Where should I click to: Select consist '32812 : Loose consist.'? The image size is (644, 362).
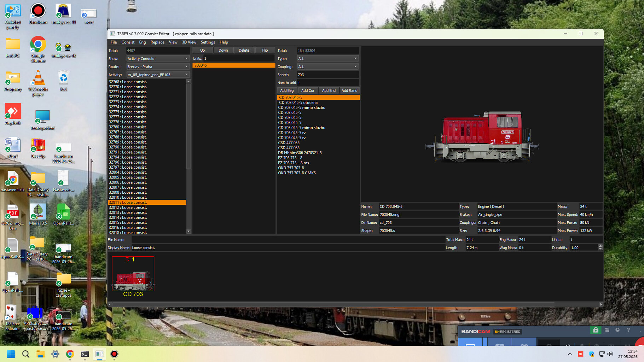147,208
